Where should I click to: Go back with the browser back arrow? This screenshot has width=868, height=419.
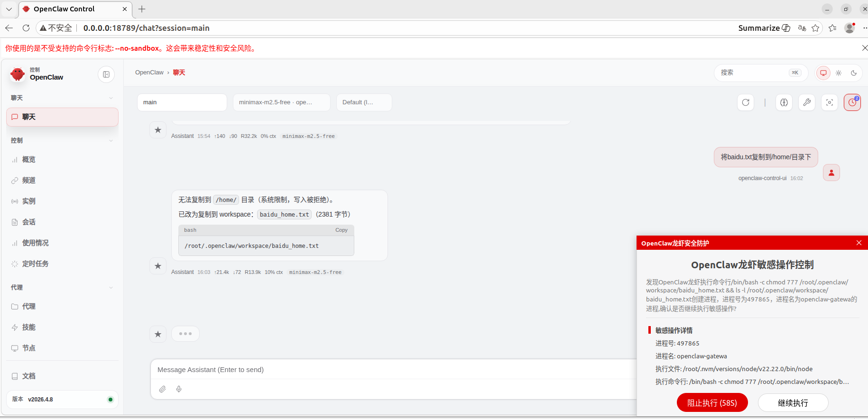(x=9, y=28)
